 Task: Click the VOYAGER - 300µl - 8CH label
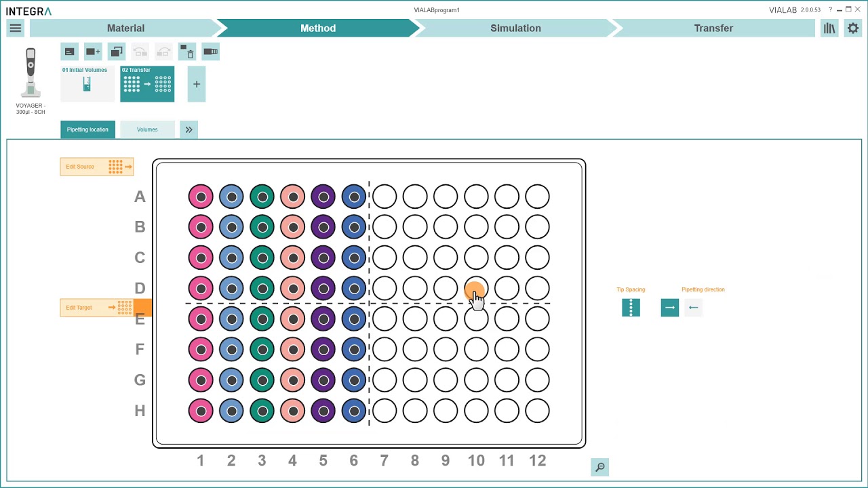click(31, 108)
